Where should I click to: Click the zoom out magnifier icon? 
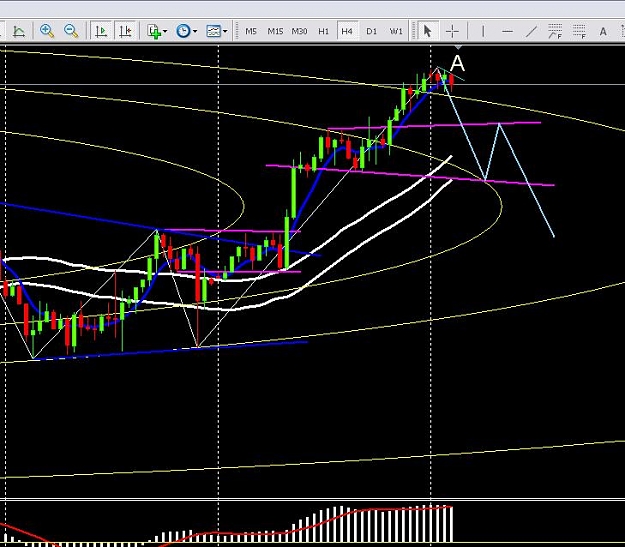tap(71, 31)
